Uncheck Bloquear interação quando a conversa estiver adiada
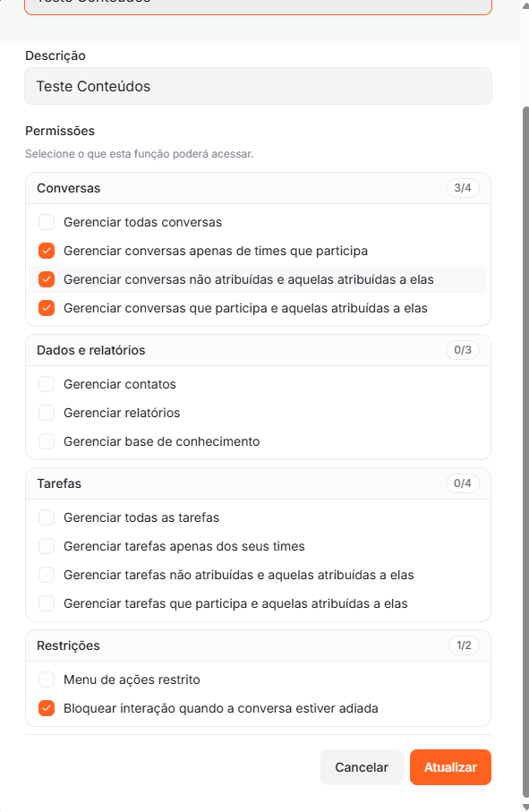 47,708
